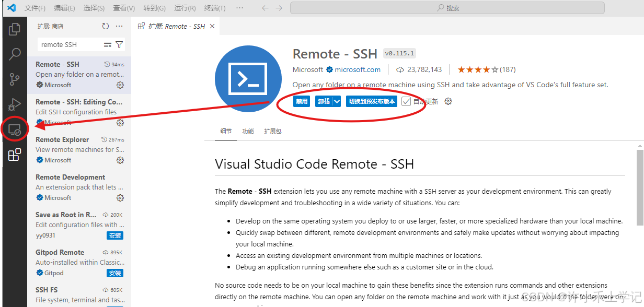Click the VS Code logo icon
Viewport: 644px width, 307px height.
[11, 8]
